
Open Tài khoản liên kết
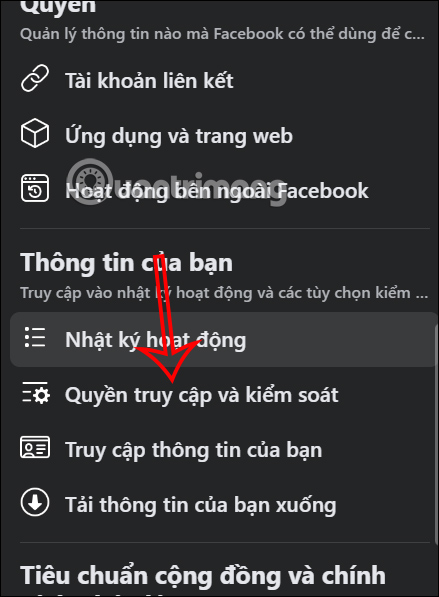pos(149,81)
